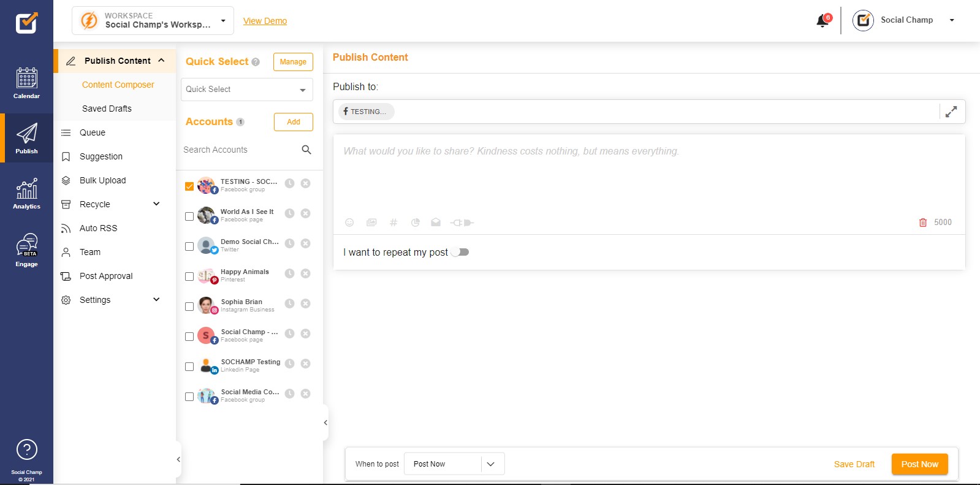Collapse the left navigation menu arrow
The height and width of the screenshot is (485, 980).
(178, 459)
